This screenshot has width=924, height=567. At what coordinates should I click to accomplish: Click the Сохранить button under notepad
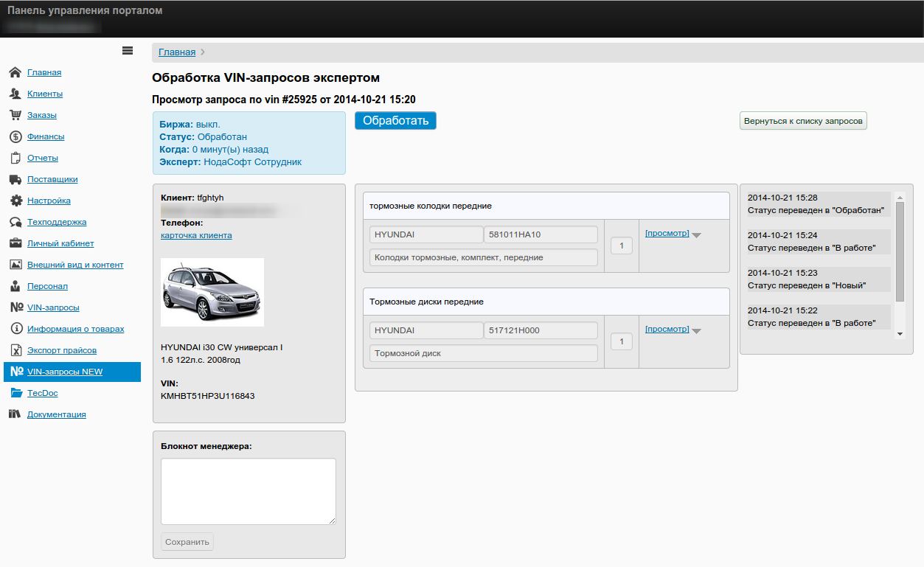coord(187,542)
